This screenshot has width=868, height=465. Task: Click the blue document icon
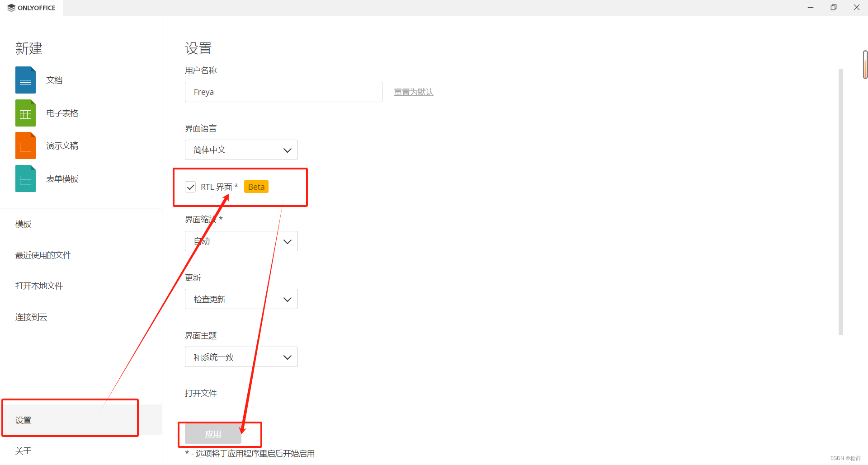pyautogui.click(x=25, y=80)
